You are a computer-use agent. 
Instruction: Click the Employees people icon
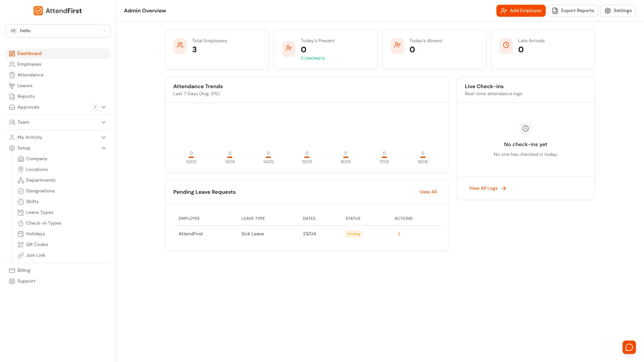tap(12, 64)
